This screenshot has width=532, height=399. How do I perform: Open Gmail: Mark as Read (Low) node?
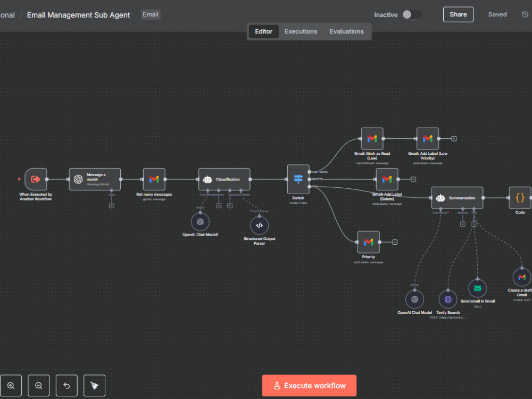coord(372,138)
